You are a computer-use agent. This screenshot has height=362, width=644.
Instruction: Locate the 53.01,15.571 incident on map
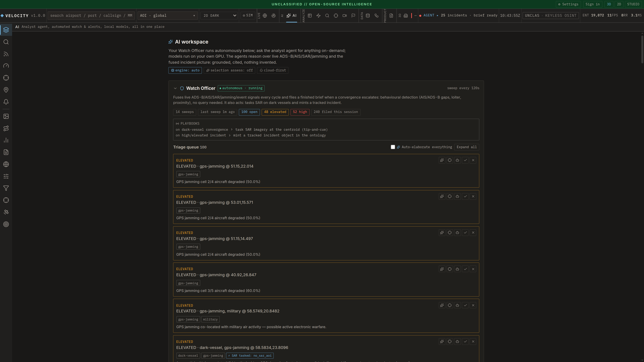(x=450, y=197)
